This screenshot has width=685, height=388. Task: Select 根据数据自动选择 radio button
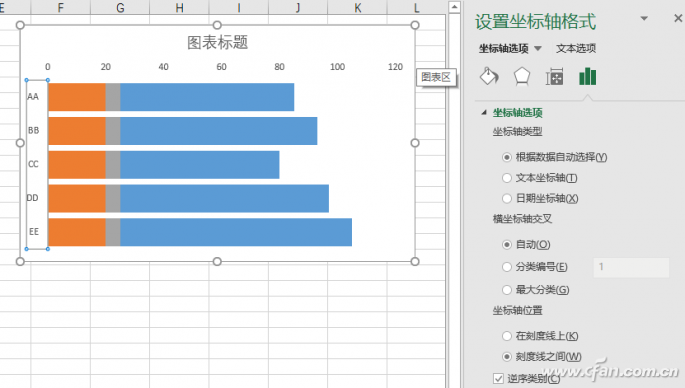(507, 157)
